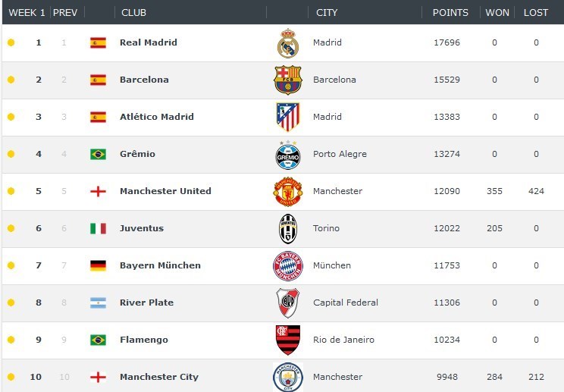Sort table by POINTS column header
The image size is (564, 392).
pyautogui.click(x=450, y=13)
